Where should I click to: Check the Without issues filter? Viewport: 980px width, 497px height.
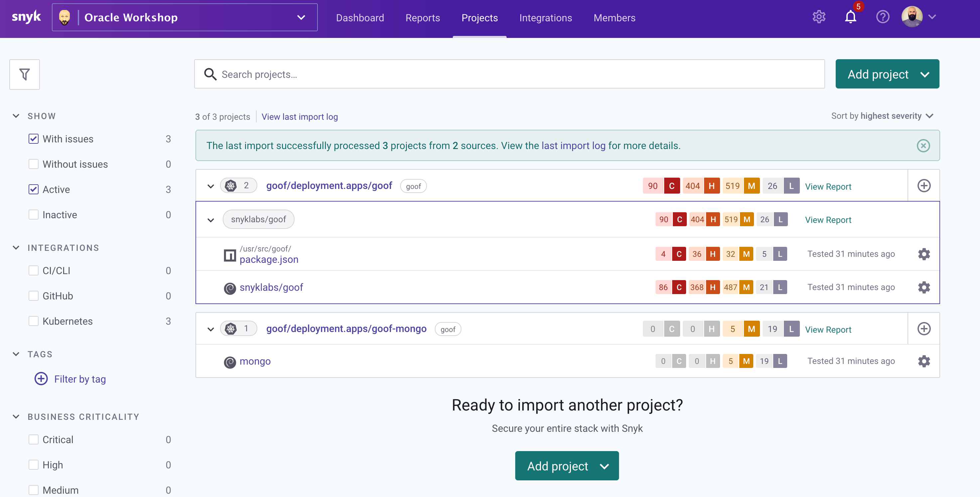[34, 164]
